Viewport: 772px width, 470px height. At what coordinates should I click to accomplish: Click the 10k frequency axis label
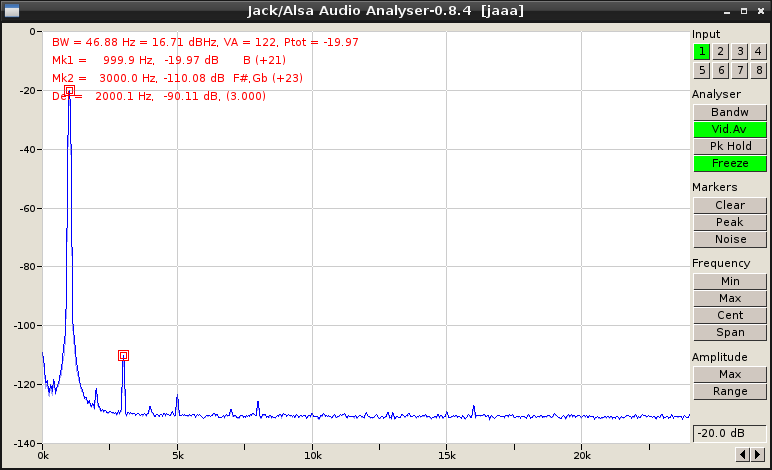coord(313,456)
